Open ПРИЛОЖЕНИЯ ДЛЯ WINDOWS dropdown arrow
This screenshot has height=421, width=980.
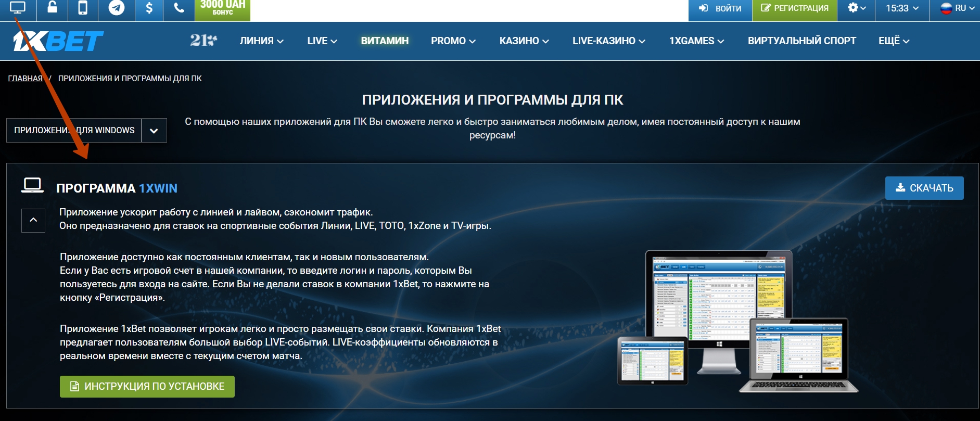click(154, 131)
